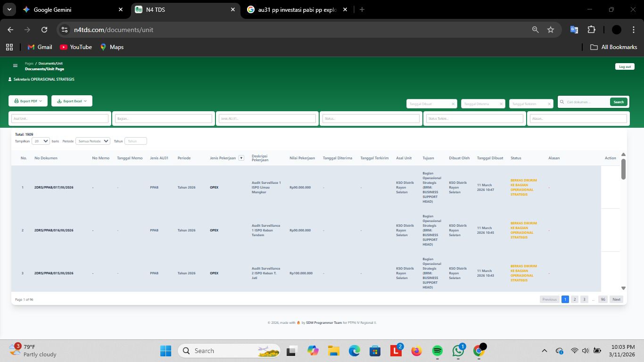Click the Log out button
Image resolution: width=644 pixels, height=362 pixels.
click(624, 66)
